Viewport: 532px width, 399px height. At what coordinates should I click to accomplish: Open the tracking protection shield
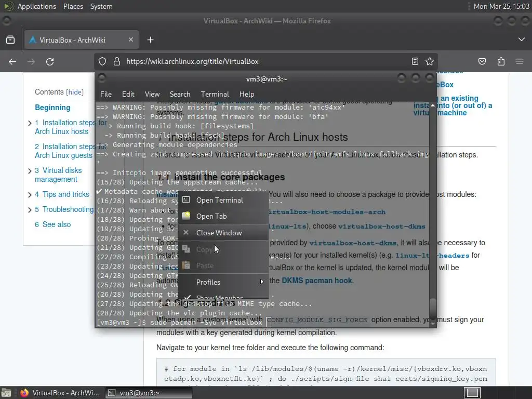click(x=102, y=61)
